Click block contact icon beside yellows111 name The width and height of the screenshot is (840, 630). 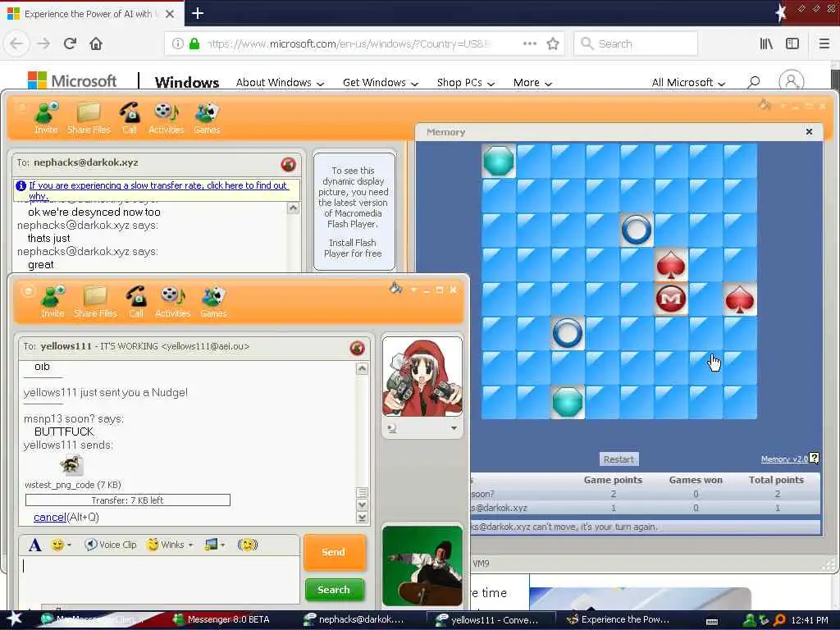tap(358, 348)
